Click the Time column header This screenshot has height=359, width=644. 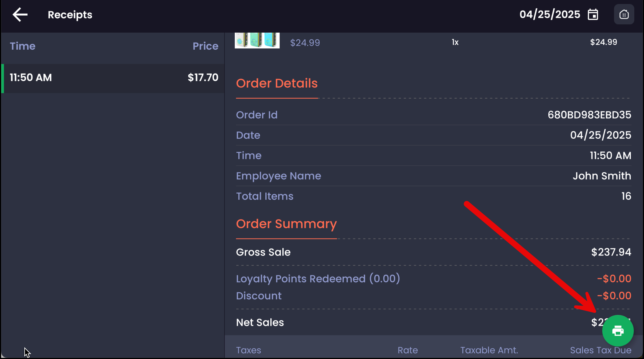pos(23,46)
